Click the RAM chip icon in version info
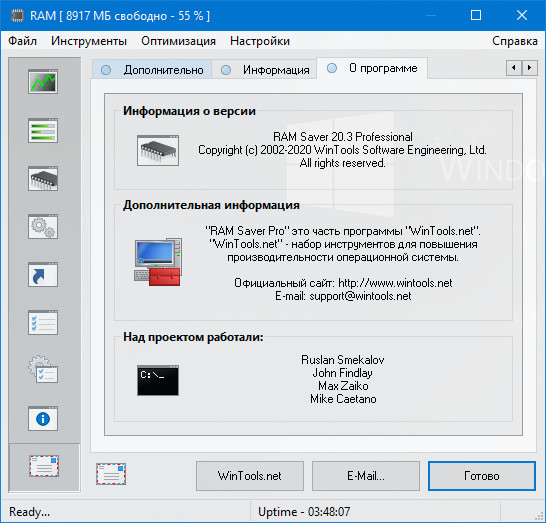Screen dimensions: 546x523 [x=158, y=150]
